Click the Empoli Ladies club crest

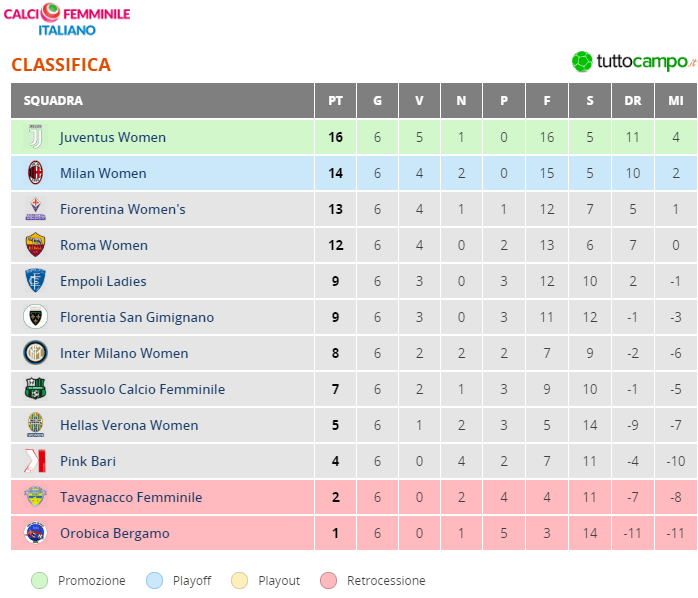click(x=36, y=281)
